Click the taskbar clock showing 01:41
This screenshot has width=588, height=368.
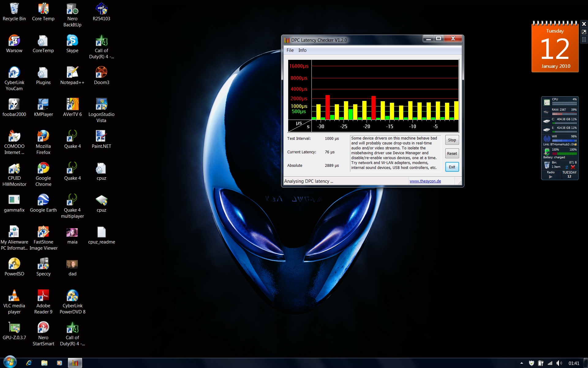[x=574, y=363]
